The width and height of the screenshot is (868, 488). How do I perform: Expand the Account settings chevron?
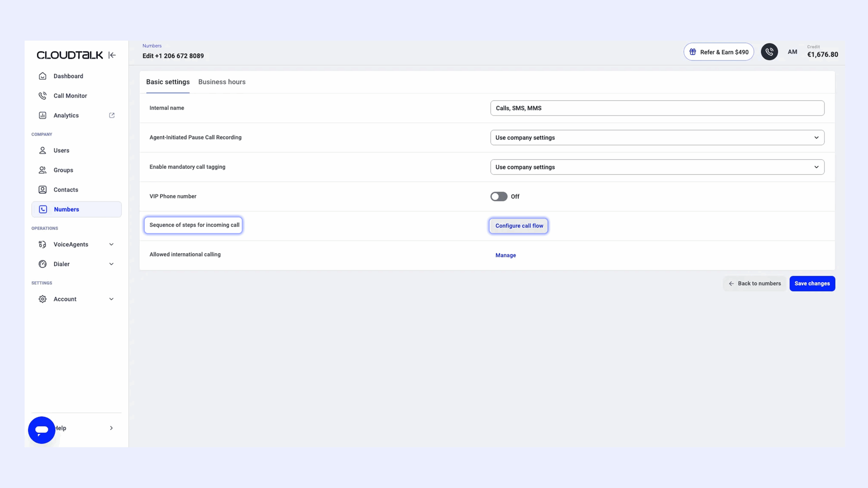point(111,299)
